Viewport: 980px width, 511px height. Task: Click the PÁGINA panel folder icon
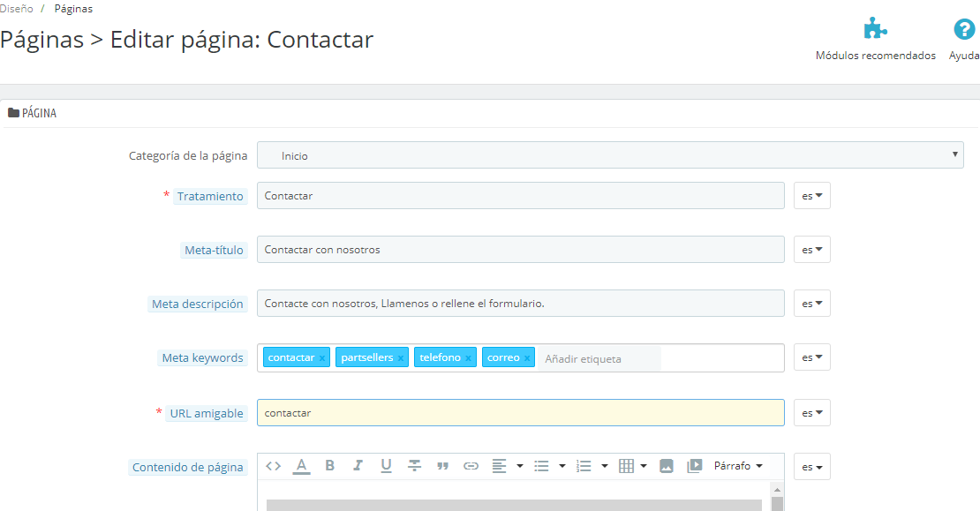(x=13, y=113)
